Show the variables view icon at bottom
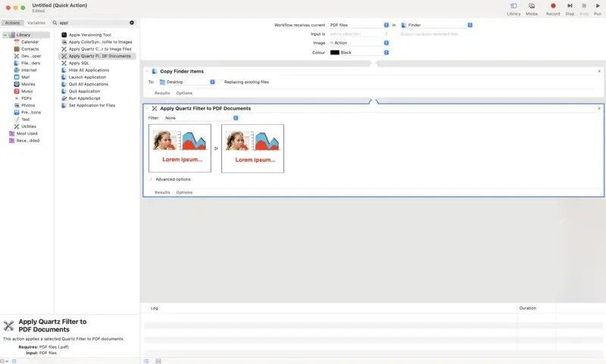This screenshot has width=606, height=364. (x=158, y=361)
